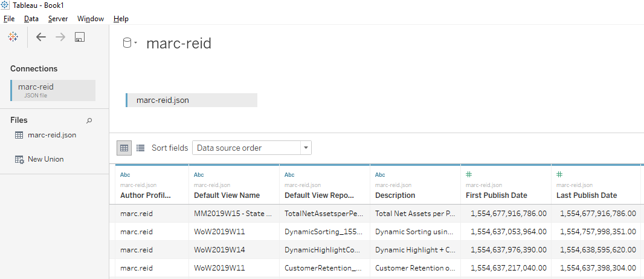Select marc-reid.json file in Files list
Screen dimensions: 644x279
(x=51, y=135)
